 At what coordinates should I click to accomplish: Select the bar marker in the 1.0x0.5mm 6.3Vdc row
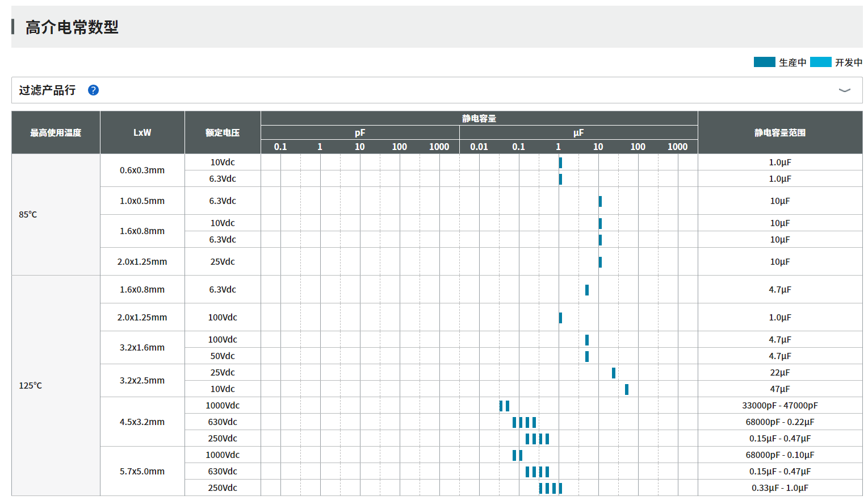click(600, 201)
